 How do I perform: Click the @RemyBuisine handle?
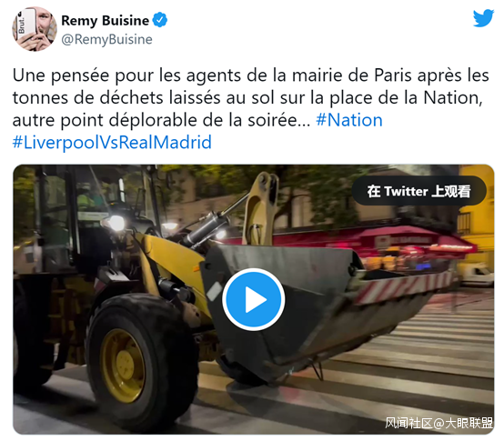106,40
